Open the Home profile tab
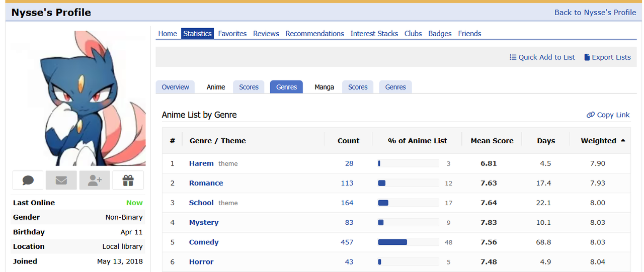This screenshot has width=644, height=272. (x=168, y=34)
